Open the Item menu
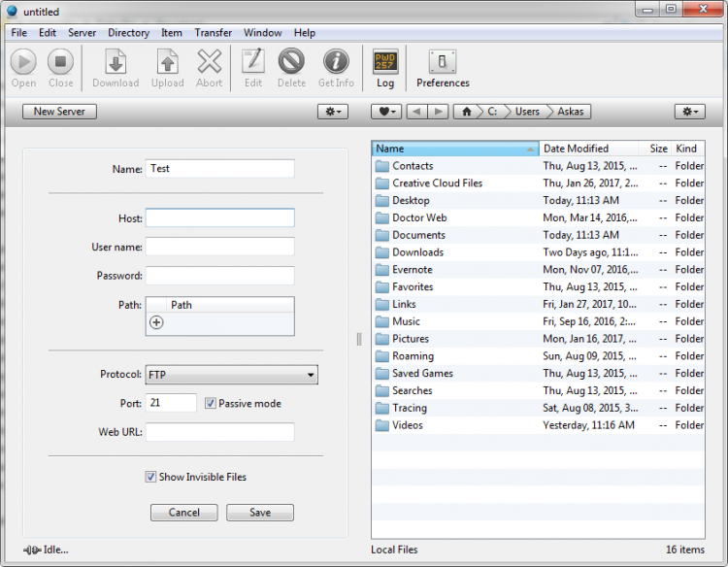 pos(172,33)
